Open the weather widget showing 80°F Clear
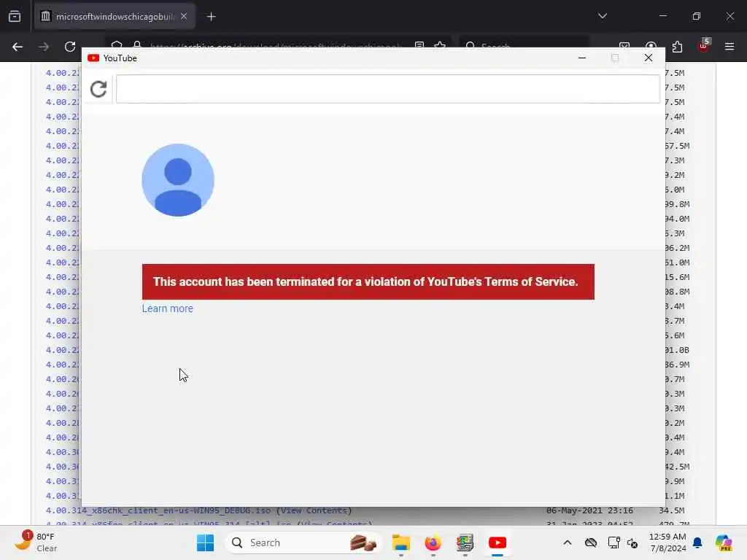Screen dimensions: 747x560 point(36,542)
